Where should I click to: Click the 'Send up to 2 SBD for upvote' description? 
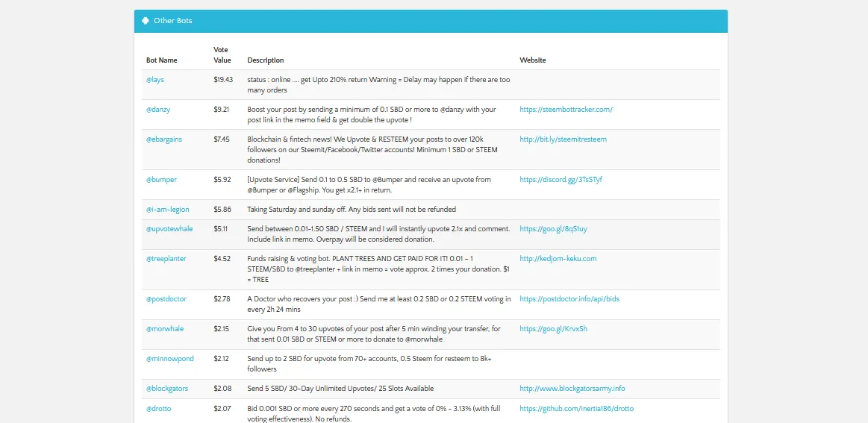pyautogui.click(x=369, y=364)
